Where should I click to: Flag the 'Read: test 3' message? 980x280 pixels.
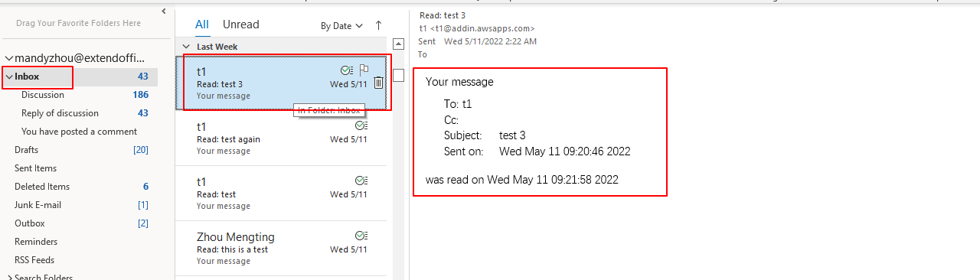364,70
